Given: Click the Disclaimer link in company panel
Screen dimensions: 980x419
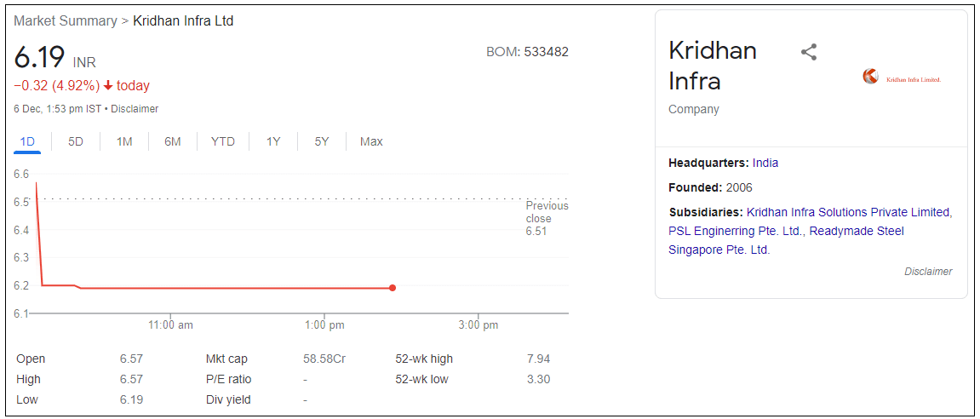Looking at the screenshot, I should (x=928, y=272).
